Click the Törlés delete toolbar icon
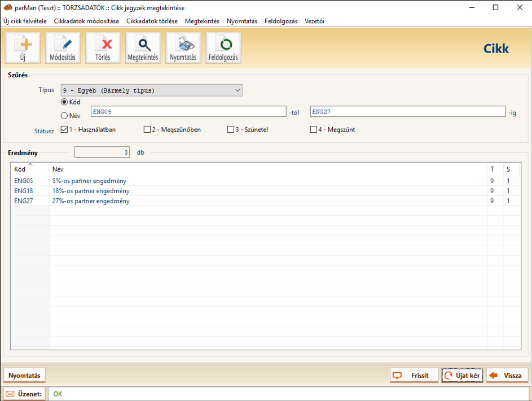 [103, 48]
